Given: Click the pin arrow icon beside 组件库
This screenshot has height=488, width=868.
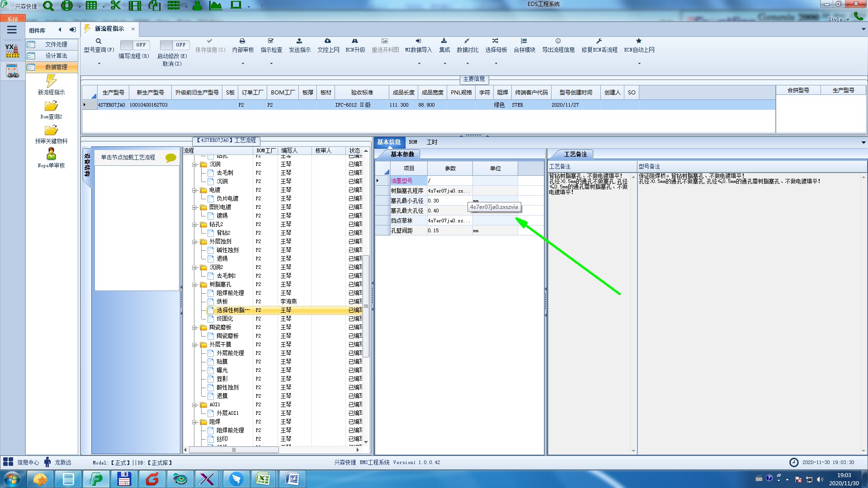Looking at the screenshot, I should 72,30.
